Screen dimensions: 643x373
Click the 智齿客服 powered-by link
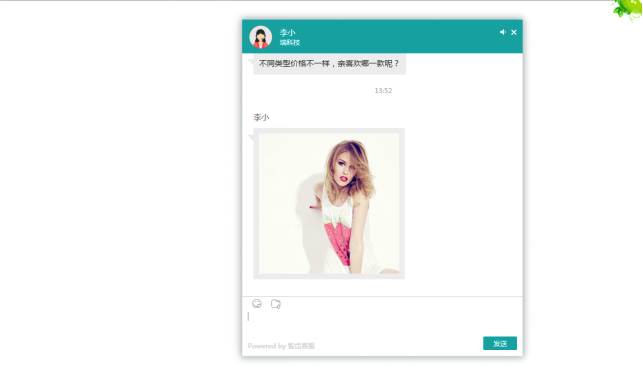tap(301, 346)
